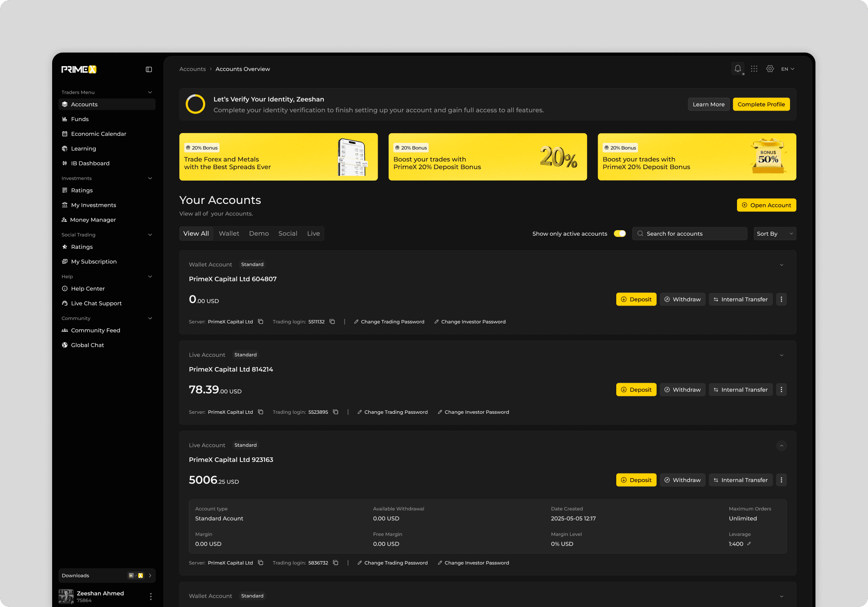Open the 50% bonus promo banner

click(696, 157)
